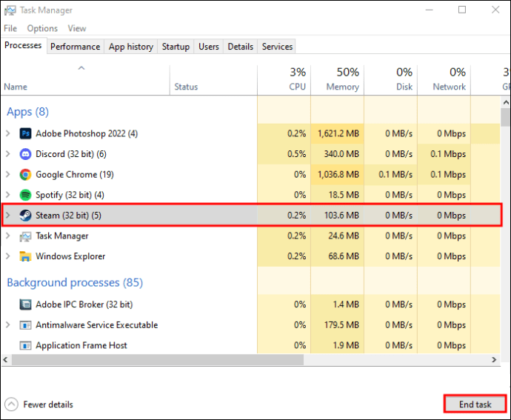Sort by the Network column header
Screen dimensions: 511x420
pos(444,79)
